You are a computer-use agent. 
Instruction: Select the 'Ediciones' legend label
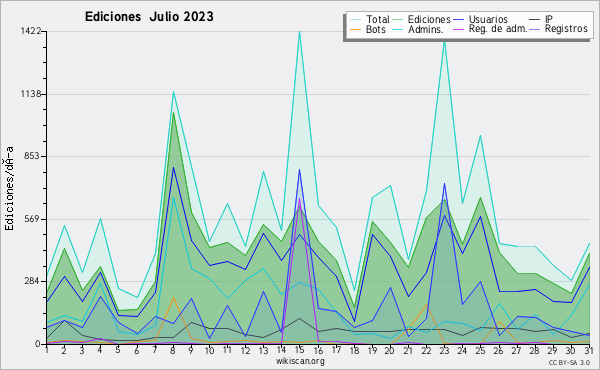[429, 19]
